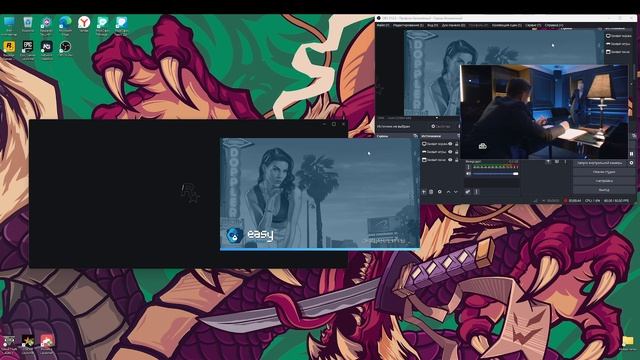
Task: Click the red recording indicator in OBS status bar
Action: pyautogui.click(x=566, y=200)
